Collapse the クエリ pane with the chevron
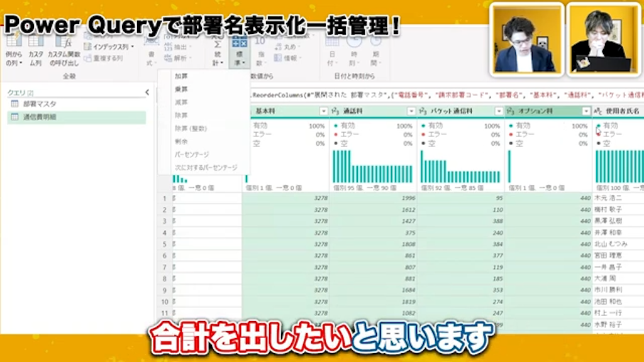The image size is (644, 362). tap(146, 92)
